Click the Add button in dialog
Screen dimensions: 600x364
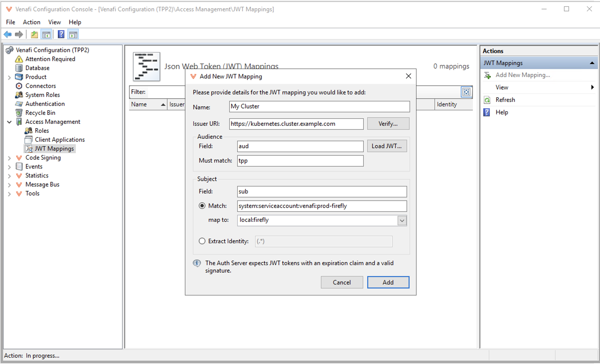pos(388,282)
